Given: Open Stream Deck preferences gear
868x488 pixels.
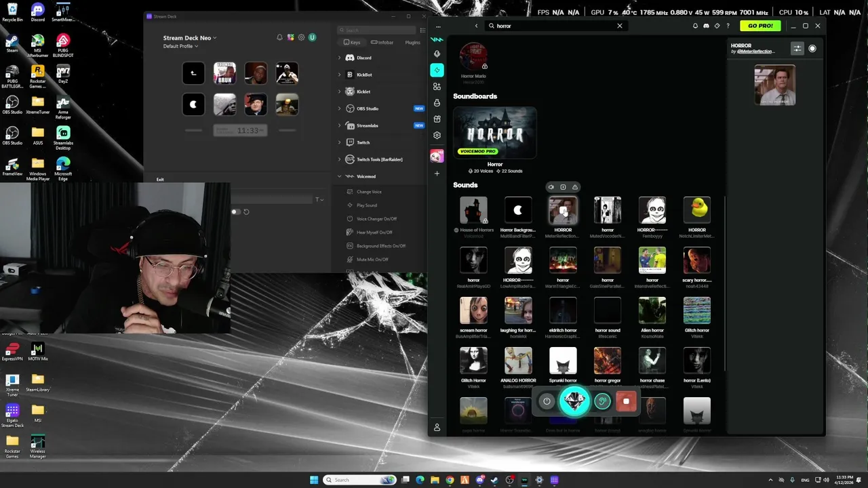Looking at the screenshot, I should tap(301, 37).
